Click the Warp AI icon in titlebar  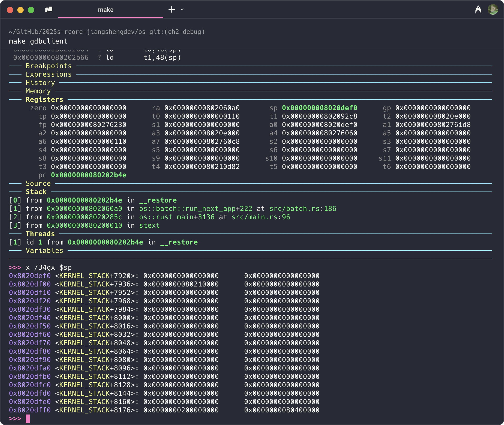pos(478,10)
